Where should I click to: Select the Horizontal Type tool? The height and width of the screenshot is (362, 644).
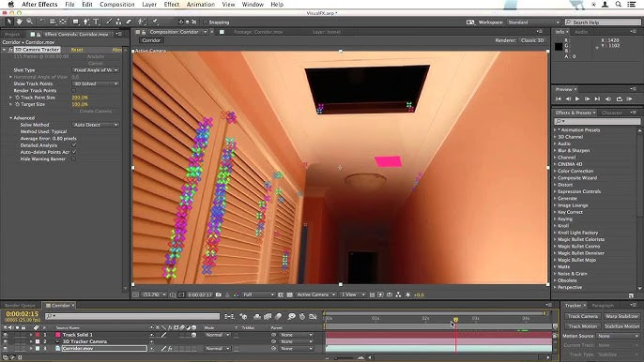pyautogui.click(x=96, y=22)
